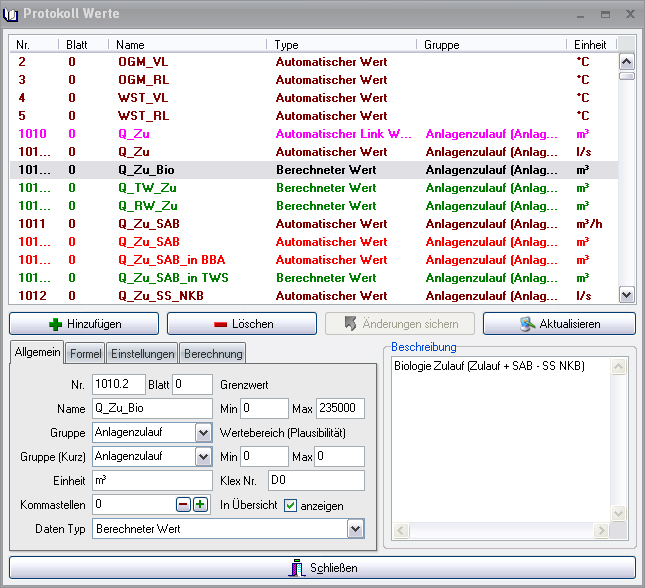The image size is (645, 588).
Task: Click the Aktualisieren refresh icon
Action: pyautogui.click(x=525, y=324)
